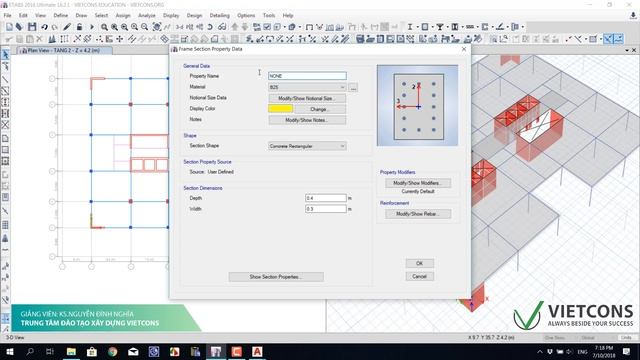
Task: Click the Change display color button
Action: tap(320, 109)
